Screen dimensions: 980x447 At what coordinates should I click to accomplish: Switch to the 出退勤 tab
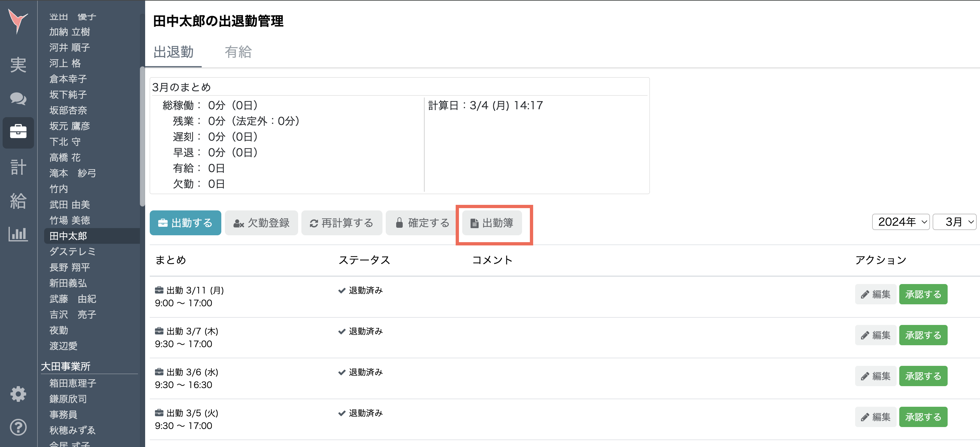pos(173,52)
